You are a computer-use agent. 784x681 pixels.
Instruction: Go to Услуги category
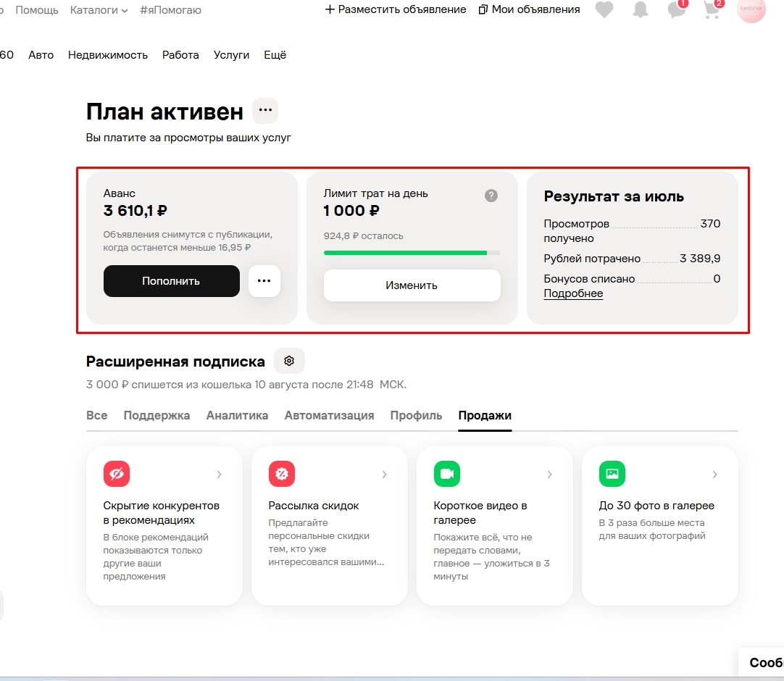231,55
